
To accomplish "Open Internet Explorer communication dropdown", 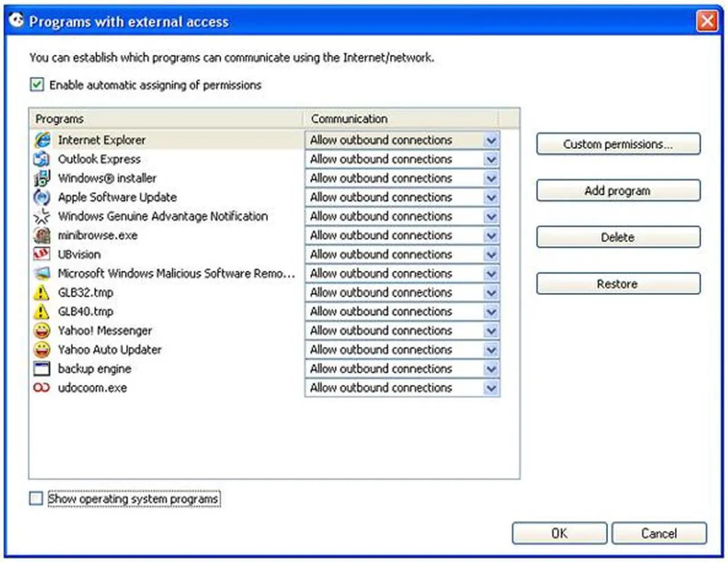I will click(491, 140).
